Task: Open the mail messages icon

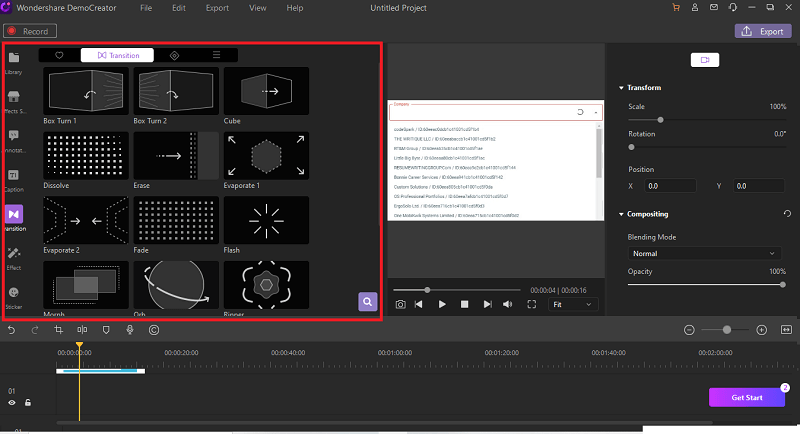Action: (x=714, y=8)
